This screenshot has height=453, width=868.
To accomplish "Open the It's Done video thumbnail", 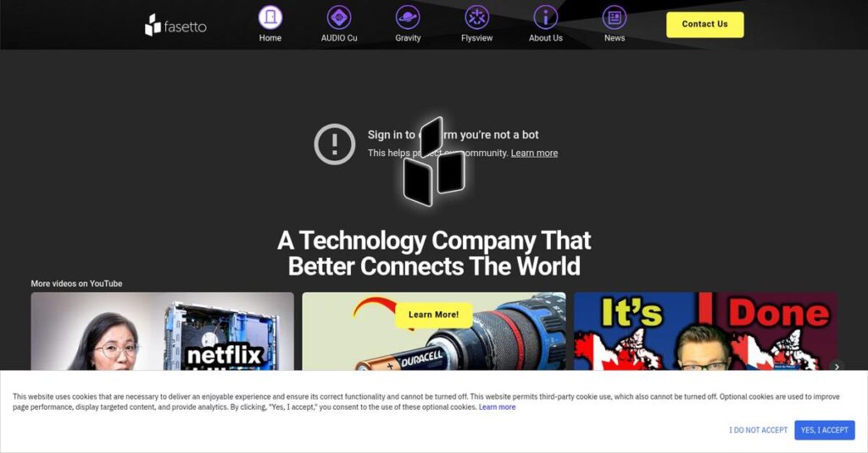I will point(705,331).
